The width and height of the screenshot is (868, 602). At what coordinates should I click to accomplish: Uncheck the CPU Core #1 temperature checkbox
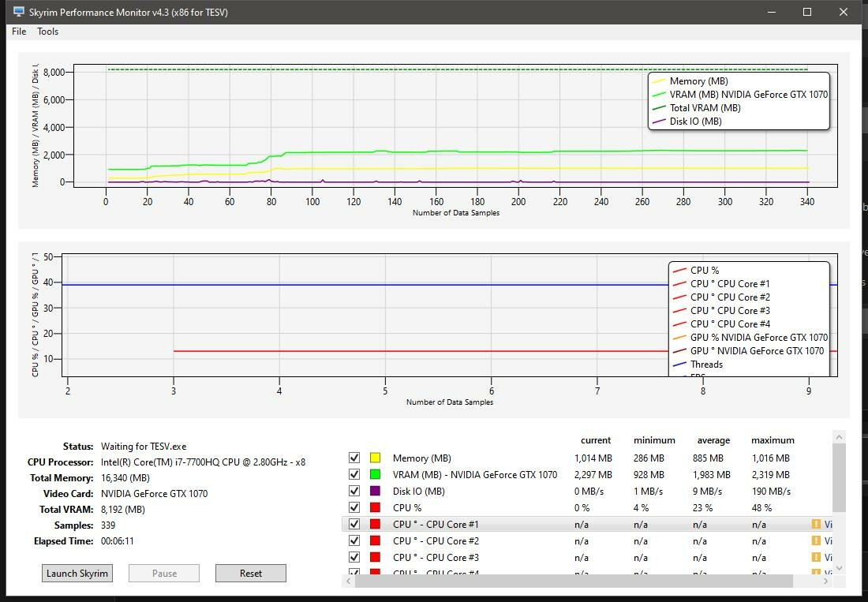(x=354, y=524)
